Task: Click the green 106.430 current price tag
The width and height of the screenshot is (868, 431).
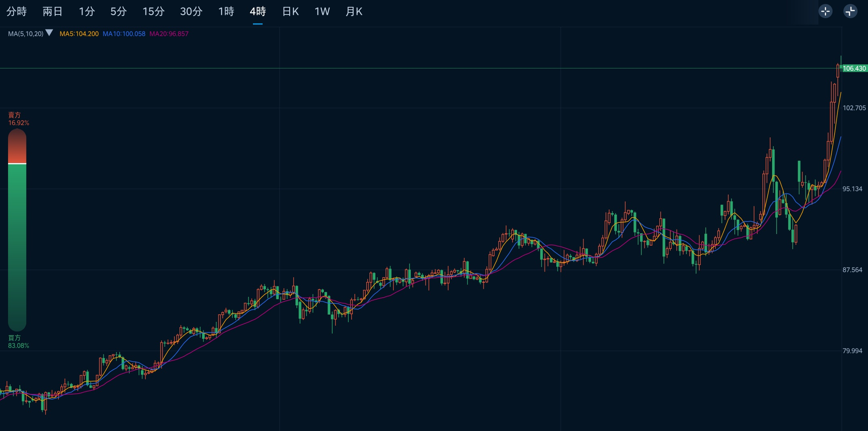Action: (854, 68)
